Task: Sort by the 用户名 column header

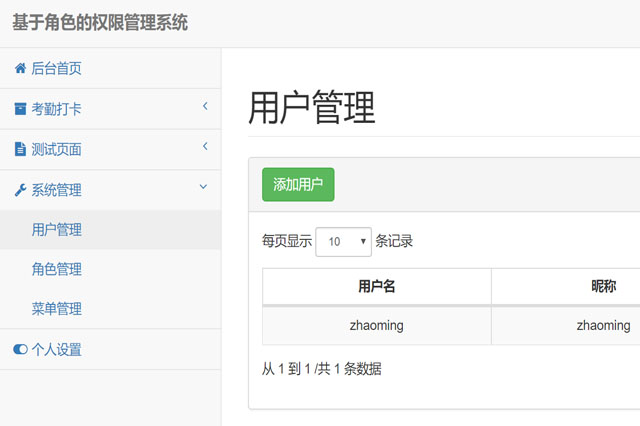Action: pos(377,287)
